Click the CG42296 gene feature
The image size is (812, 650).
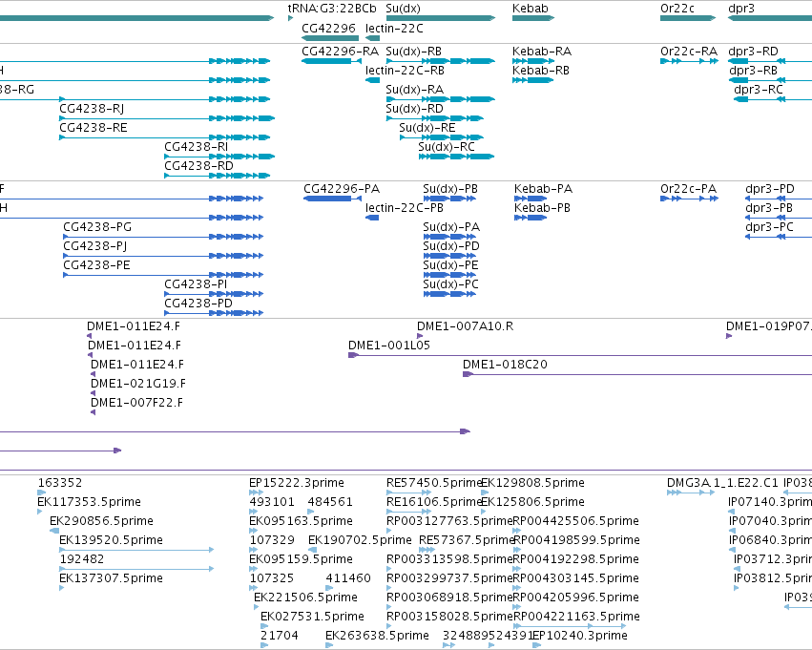(330, 38)
